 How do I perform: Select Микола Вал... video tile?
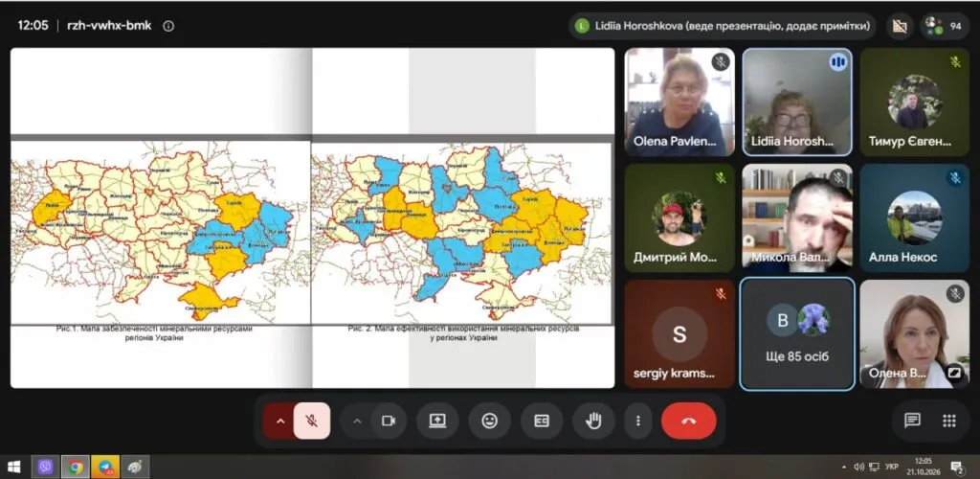coord(797,218)
